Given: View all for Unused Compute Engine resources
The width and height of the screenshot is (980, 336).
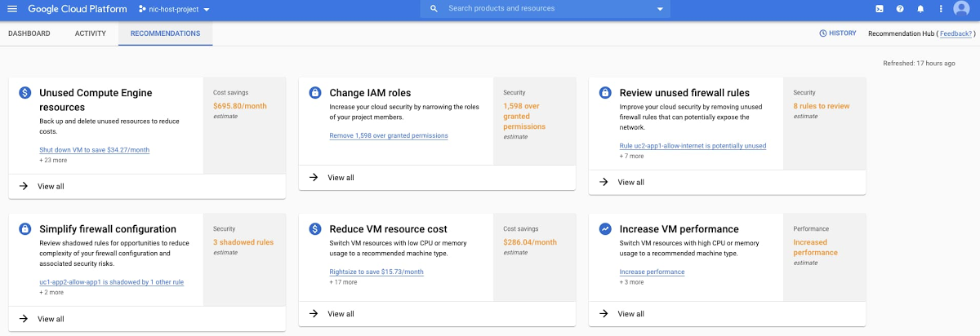Looking at the screenshot, I should 51,186.
